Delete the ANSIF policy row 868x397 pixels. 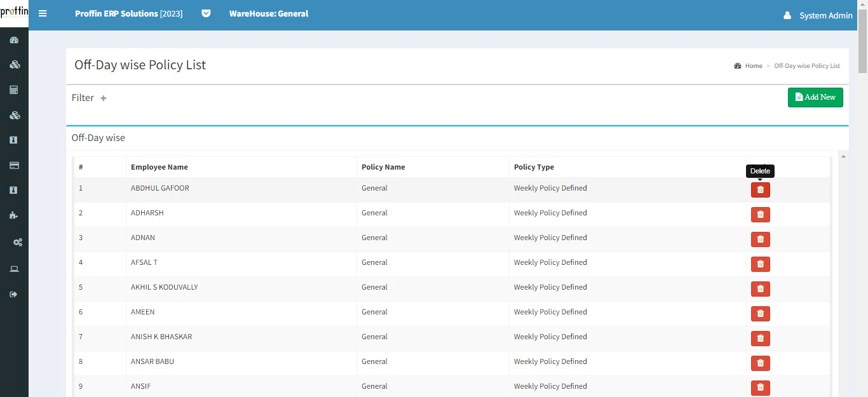click(x=761, y=388)
